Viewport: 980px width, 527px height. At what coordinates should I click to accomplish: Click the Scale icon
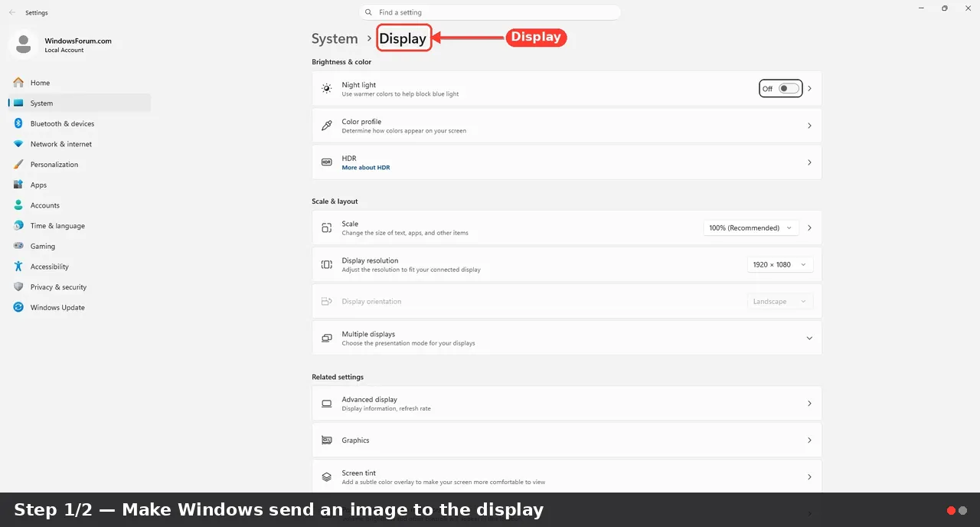coord(327,227)
